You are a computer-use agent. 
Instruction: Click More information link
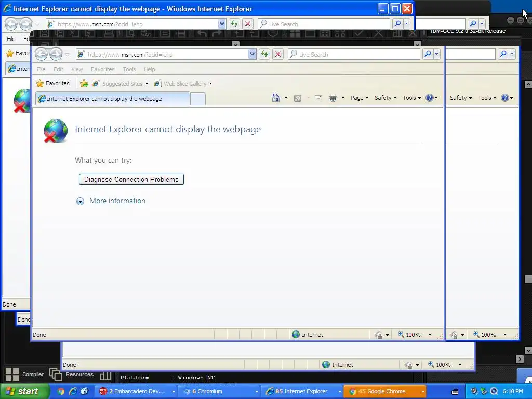click(x=117, y=201)
